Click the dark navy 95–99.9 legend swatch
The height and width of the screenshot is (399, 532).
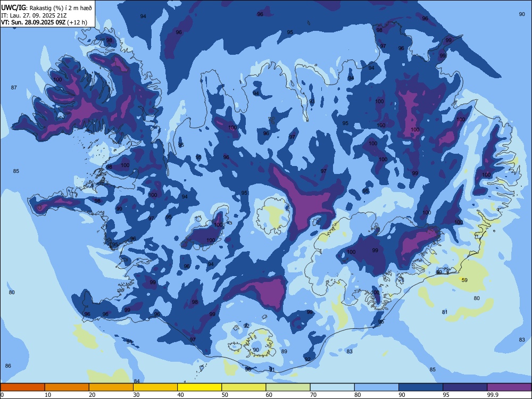point(465,387)
